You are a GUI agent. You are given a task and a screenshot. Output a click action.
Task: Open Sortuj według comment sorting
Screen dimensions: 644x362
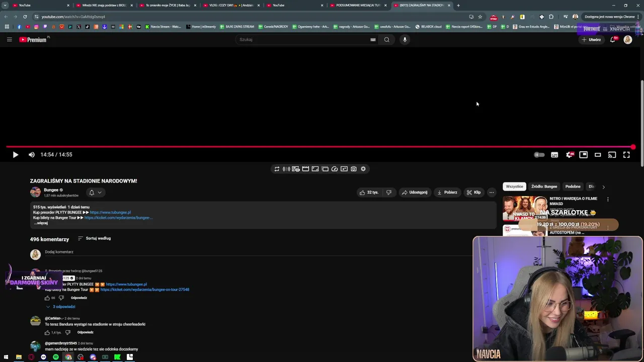(94, 238)
